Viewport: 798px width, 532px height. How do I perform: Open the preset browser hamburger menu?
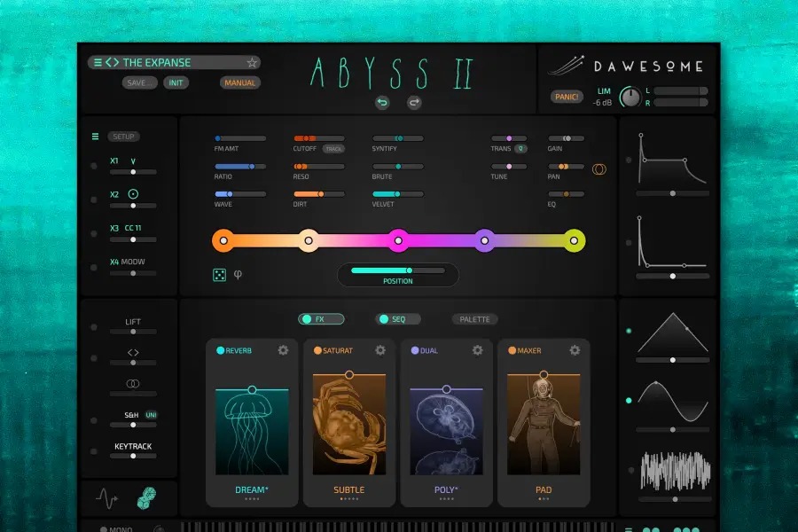tap(98, 63)
